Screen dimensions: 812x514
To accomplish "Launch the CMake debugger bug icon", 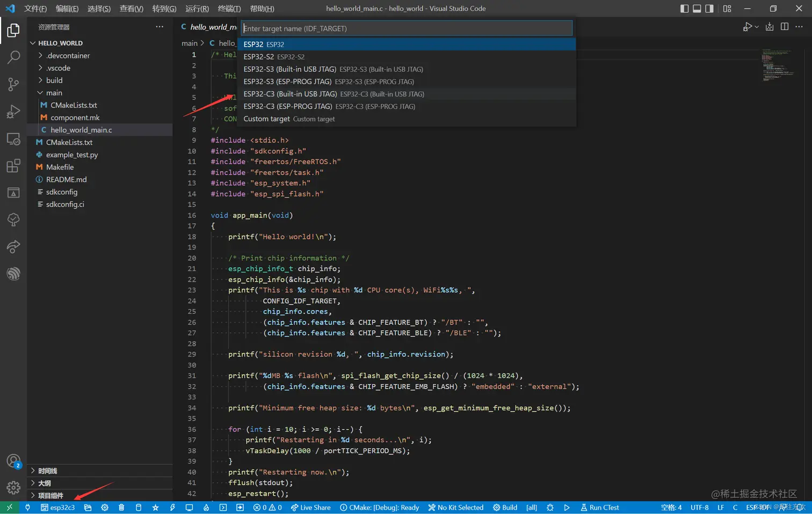I will pos(550,508).
